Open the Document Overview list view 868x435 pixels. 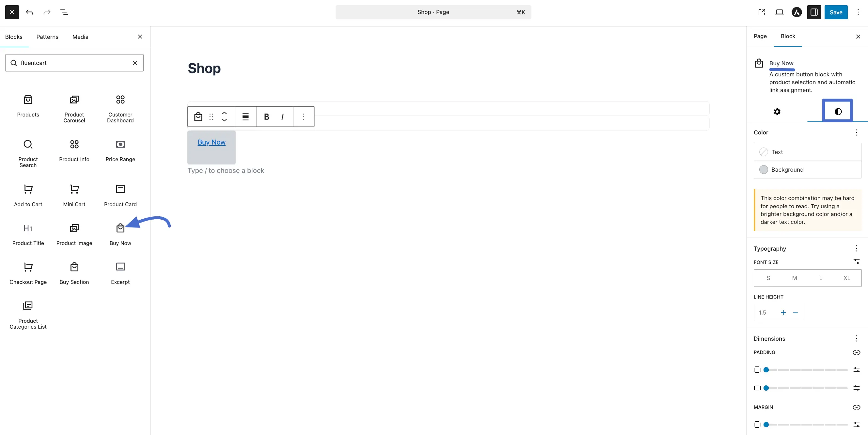tap(64, 12)
